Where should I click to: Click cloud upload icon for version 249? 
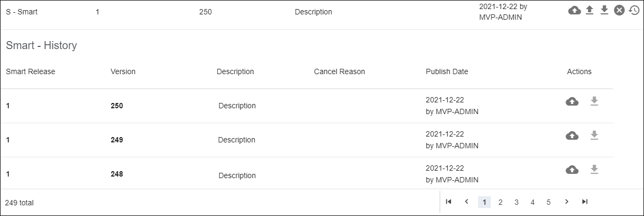572,136
